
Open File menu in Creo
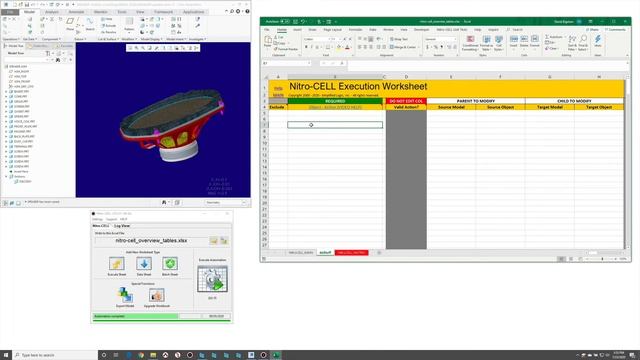click(x=9, y=12)
